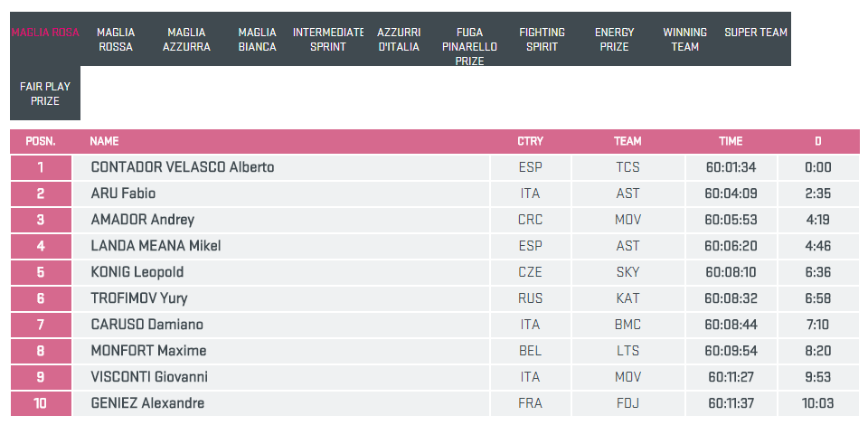Switch to the Super Team tab
The height and width of the screenshot is (425, 868).
point(756,33)
